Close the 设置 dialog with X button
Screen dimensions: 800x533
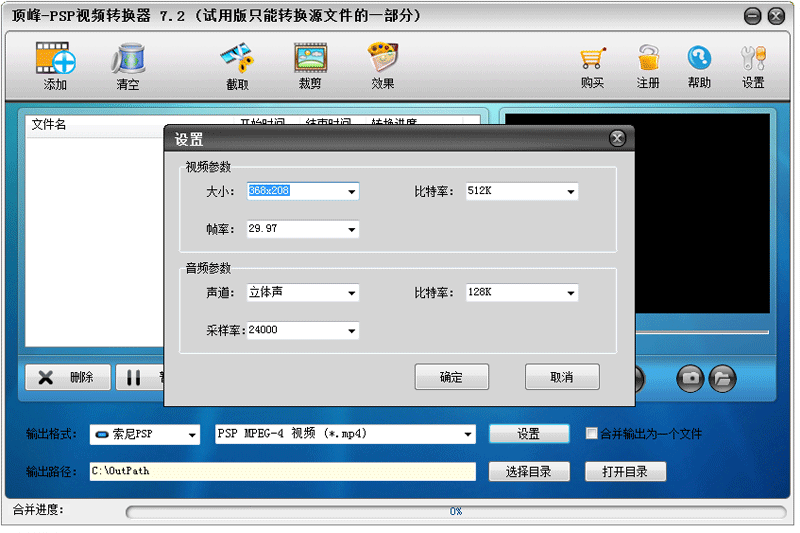(617, 138)
